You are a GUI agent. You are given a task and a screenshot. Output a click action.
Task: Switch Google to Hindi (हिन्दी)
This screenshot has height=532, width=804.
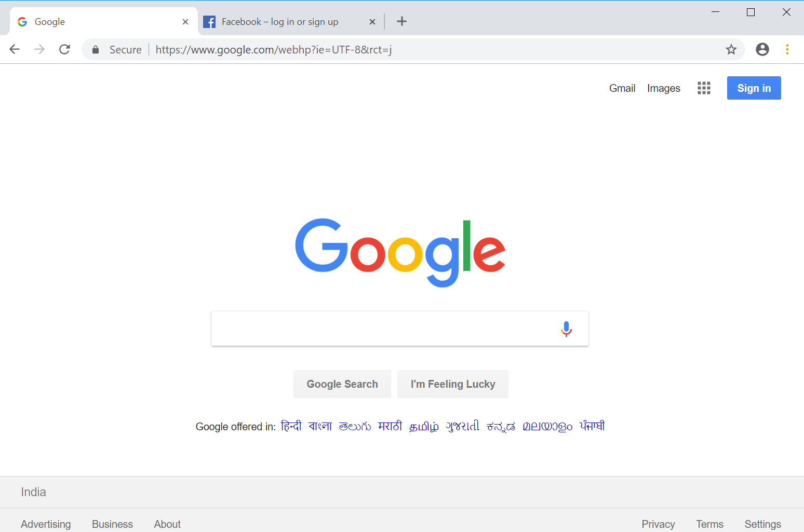pyautogui.click(x=291, y=426)
